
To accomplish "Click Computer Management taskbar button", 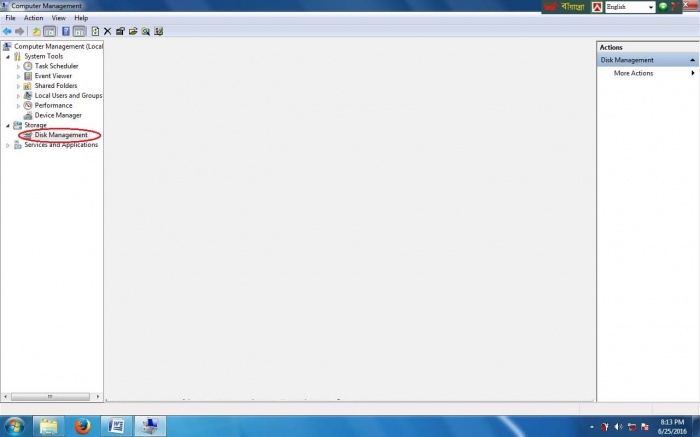I will [x=150, y=426].
